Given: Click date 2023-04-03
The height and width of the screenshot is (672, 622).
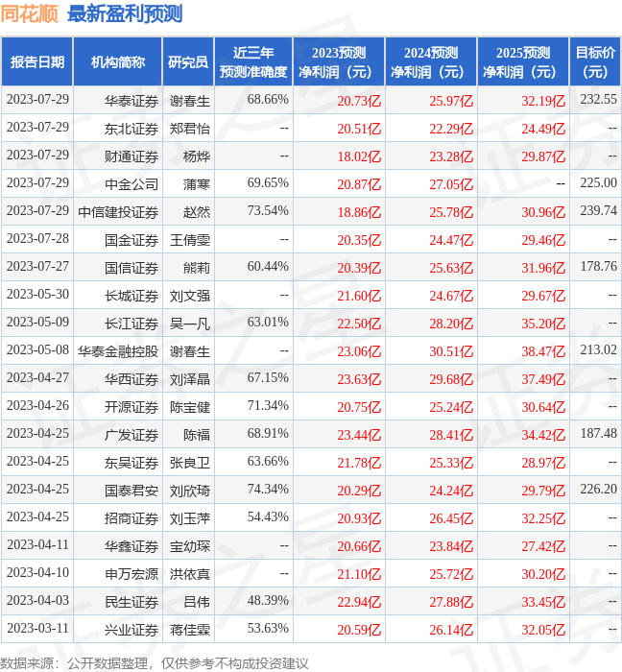Looking at the screenshot, I should point(37,601).
